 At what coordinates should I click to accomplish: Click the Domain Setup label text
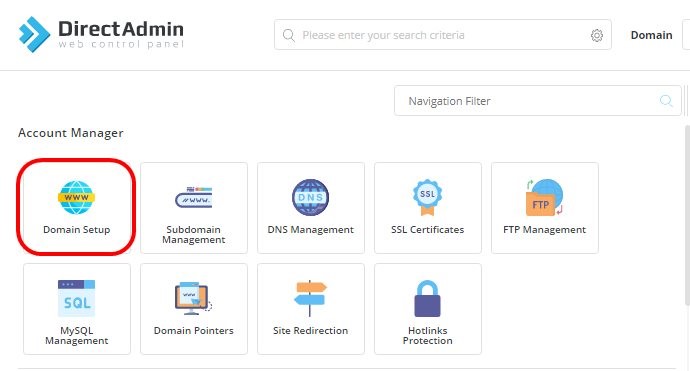77,229
